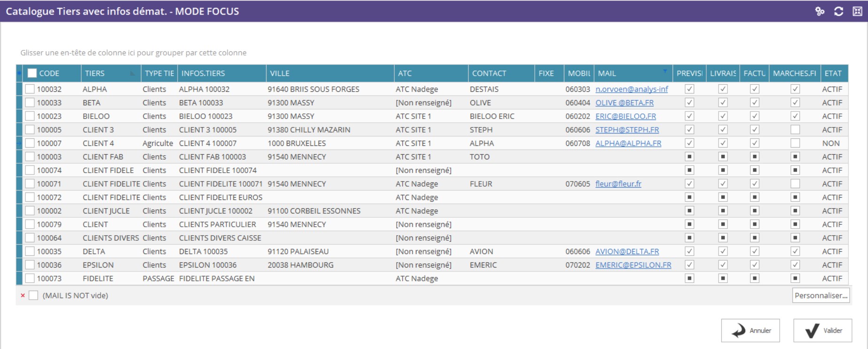Viewport: 868px width, 349px height.
Task: Enable the MAIL IS NOT vide filter checkbox
Action: pos(33,295)
